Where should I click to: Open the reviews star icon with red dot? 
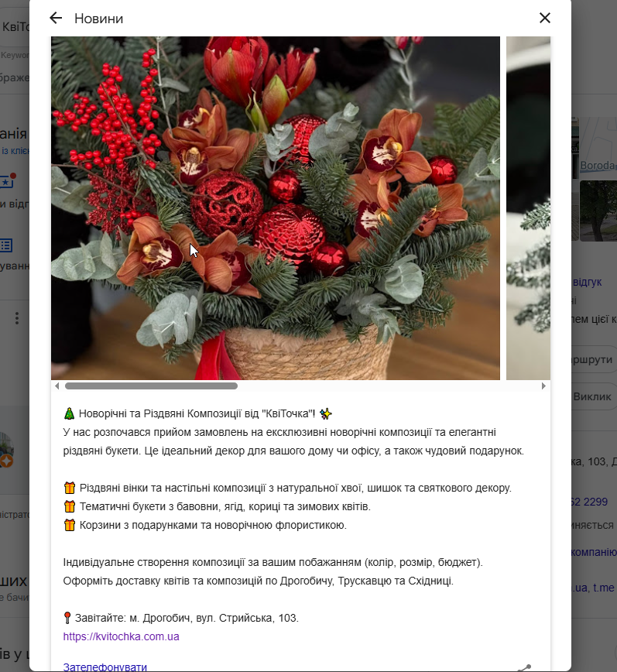pyautogui.click(x=8, y=180)
